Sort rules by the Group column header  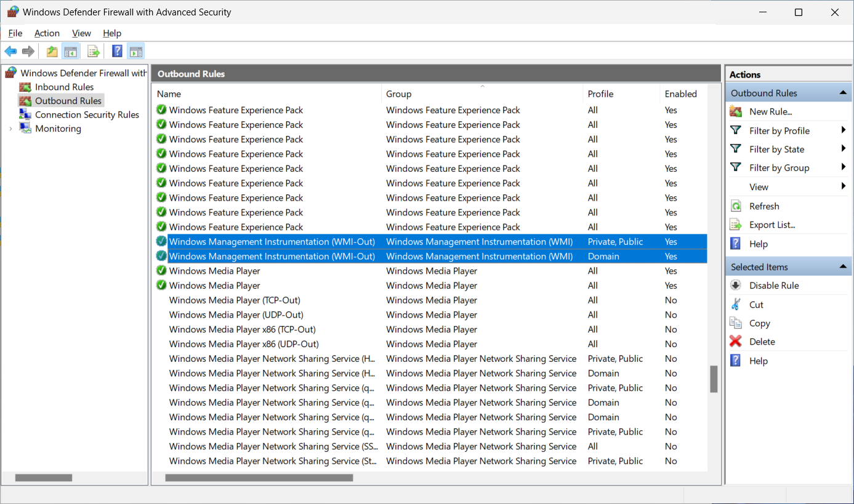coord(482,94)
